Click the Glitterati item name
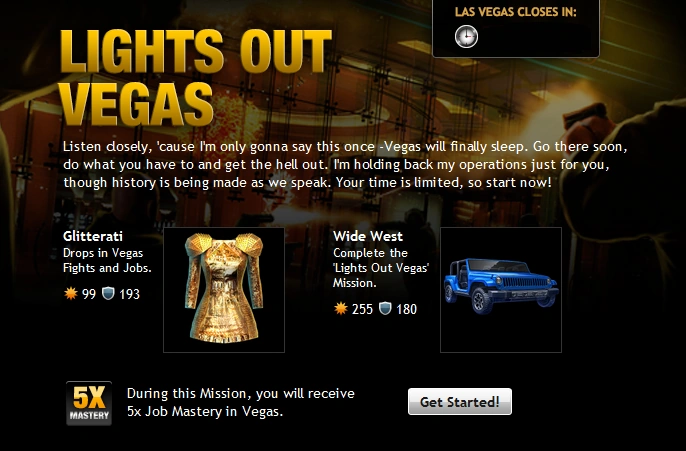 click(93, 236)
